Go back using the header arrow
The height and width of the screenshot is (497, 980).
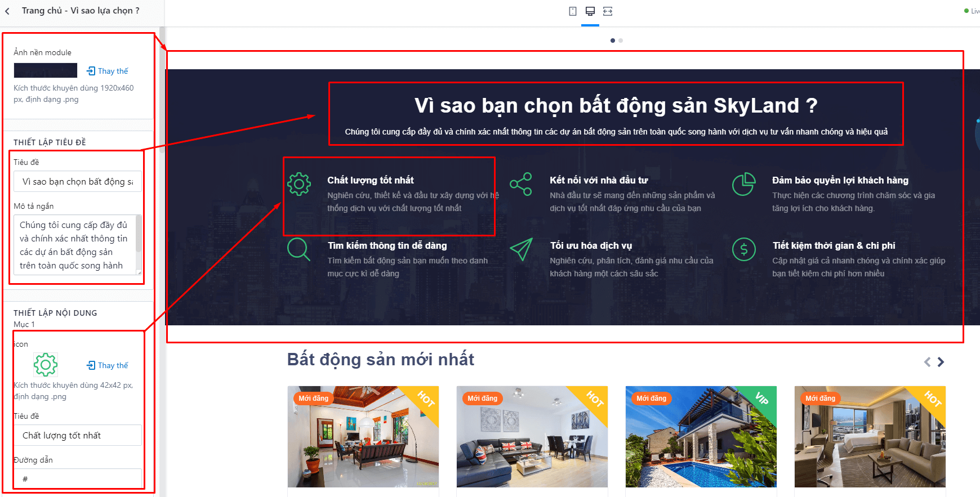click(7, 11)
